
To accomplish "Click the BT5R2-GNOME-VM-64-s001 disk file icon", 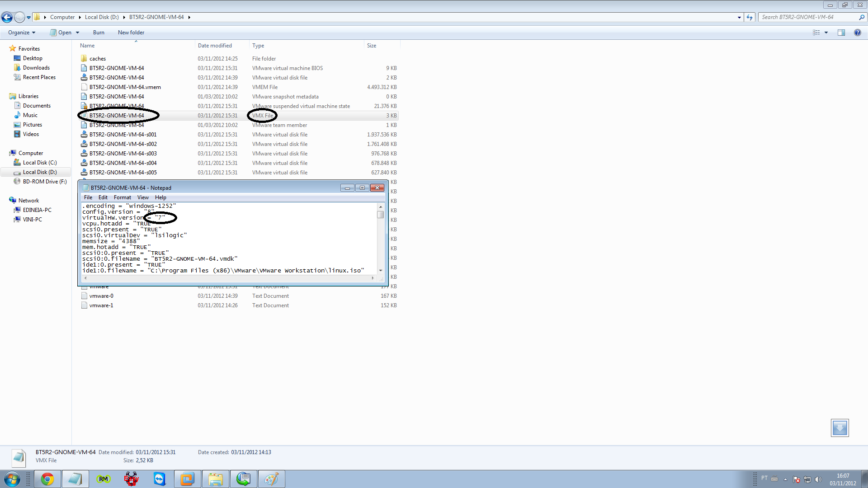I will coord(84,135).
